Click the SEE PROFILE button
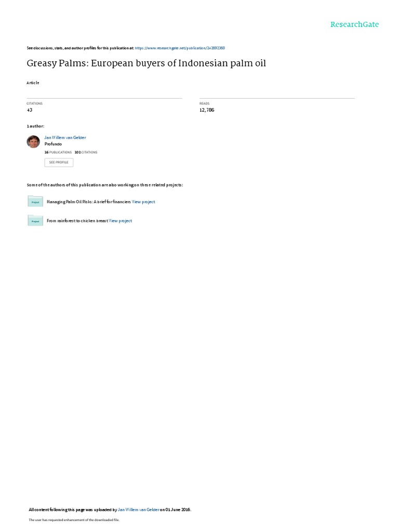Viewport: 399px width, 532px height. [59, 163]
